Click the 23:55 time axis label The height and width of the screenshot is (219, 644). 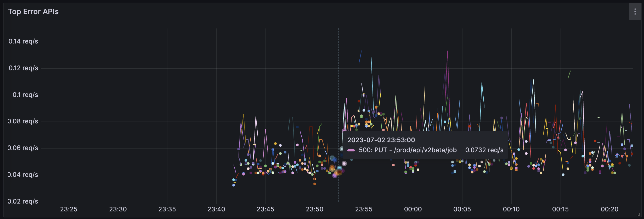[x=364, y=209]
